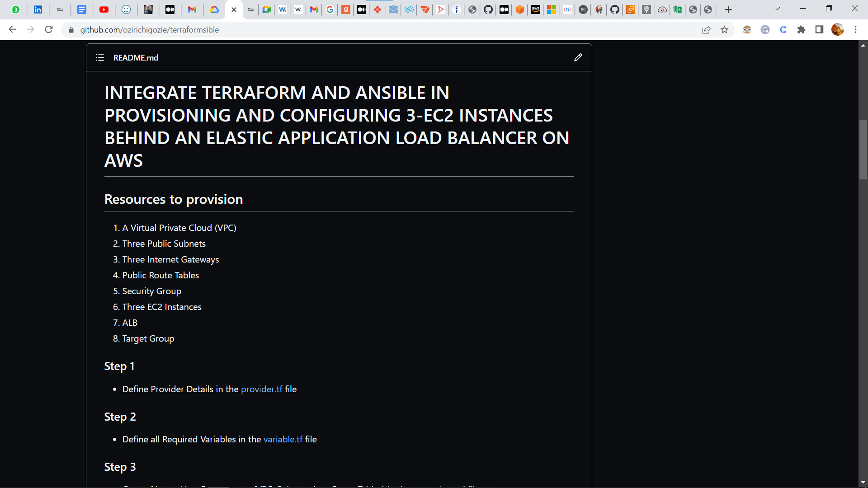Switch to the LinkedIn tab

[38, 9]
